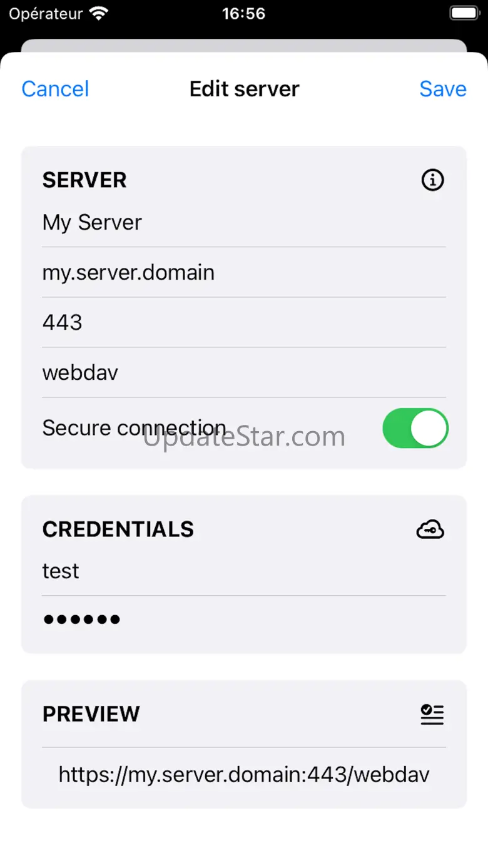Tap the dimmed card behind the sheet
Image resolution: width=488 pixels, height=868 pixels.
[x=244, y=46]
